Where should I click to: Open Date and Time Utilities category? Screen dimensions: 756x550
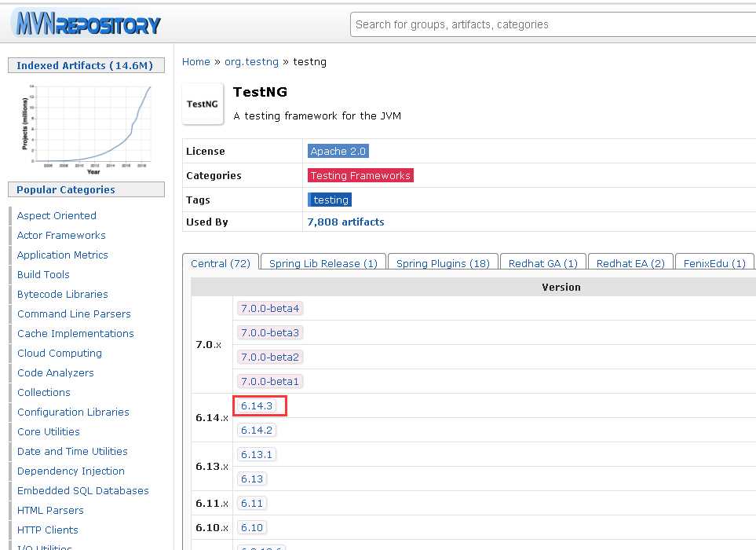tap(72, 451)
